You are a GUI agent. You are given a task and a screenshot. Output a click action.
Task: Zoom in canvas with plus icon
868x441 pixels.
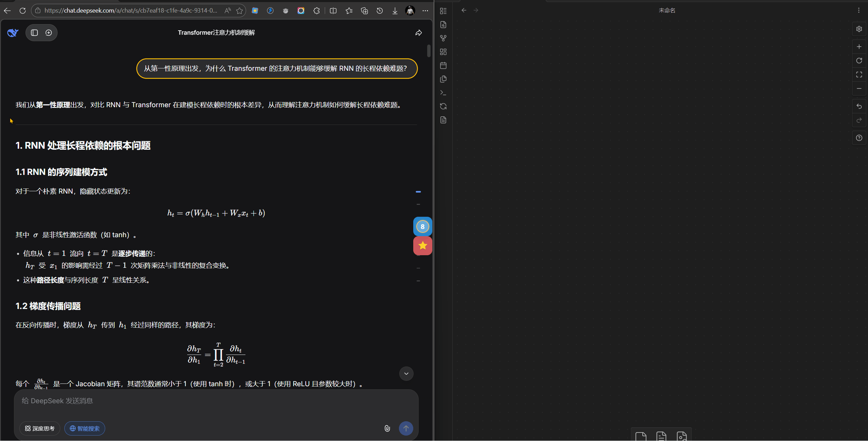[859, 47]
